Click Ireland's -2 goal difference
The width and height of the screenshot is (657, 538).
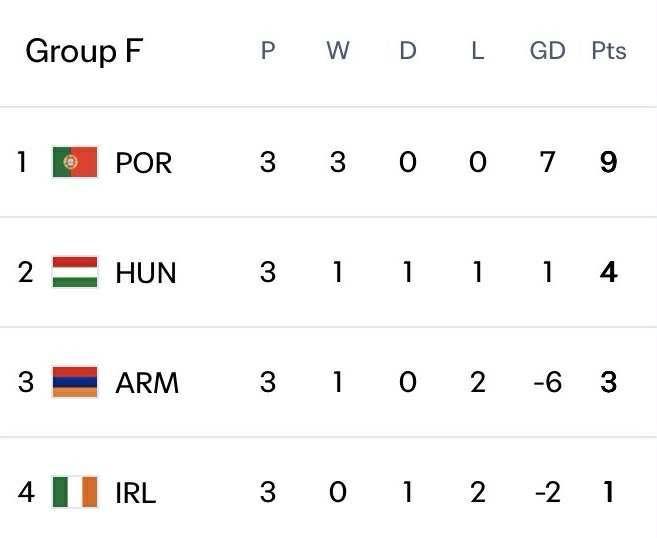(x=547, y=492)
